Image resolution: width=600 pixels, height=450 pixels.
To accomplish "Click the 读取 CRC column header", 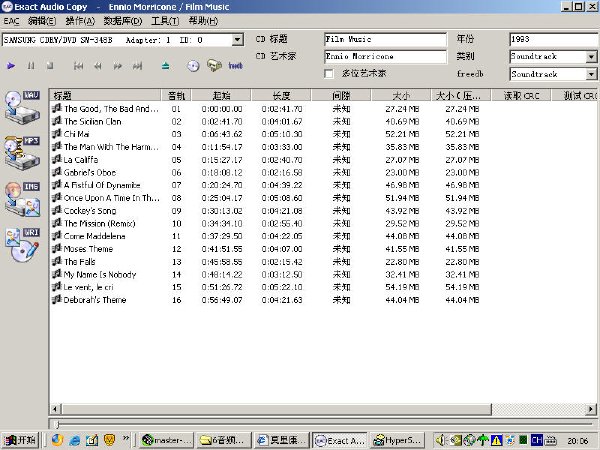I will [521, 95].
